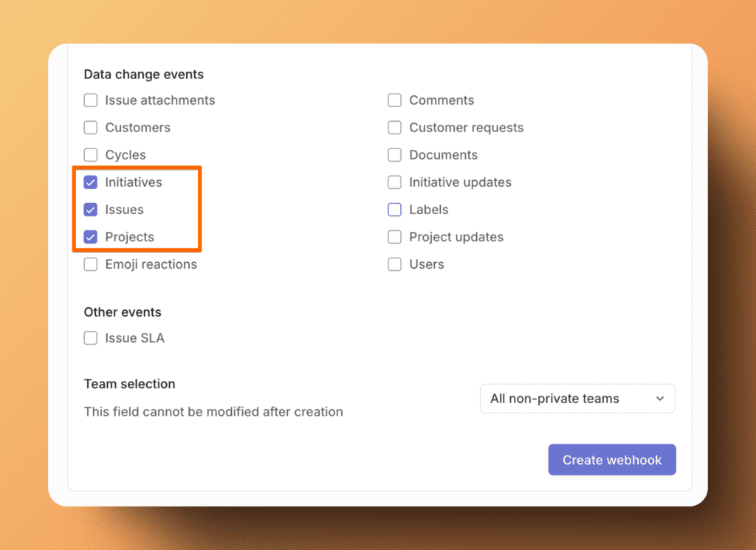The image size is (756, 550).
Task: Click the Labels option text
Action: [429, 210]
